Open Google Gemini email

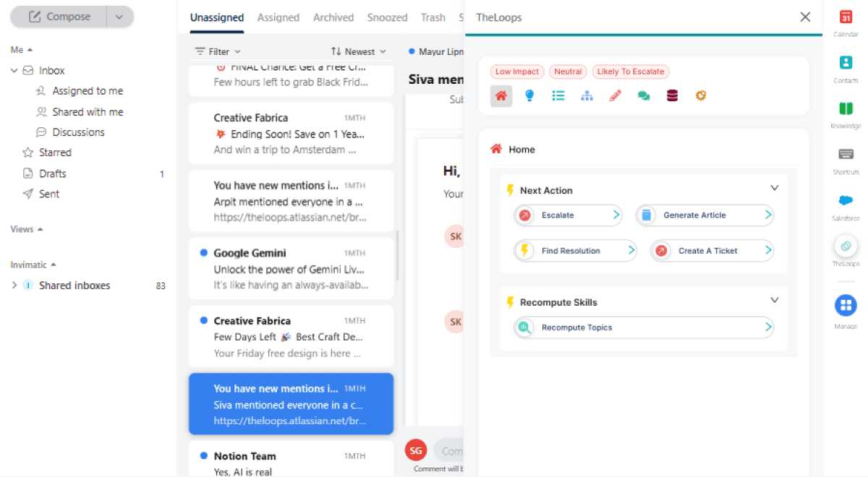click(x=291, y=269)
